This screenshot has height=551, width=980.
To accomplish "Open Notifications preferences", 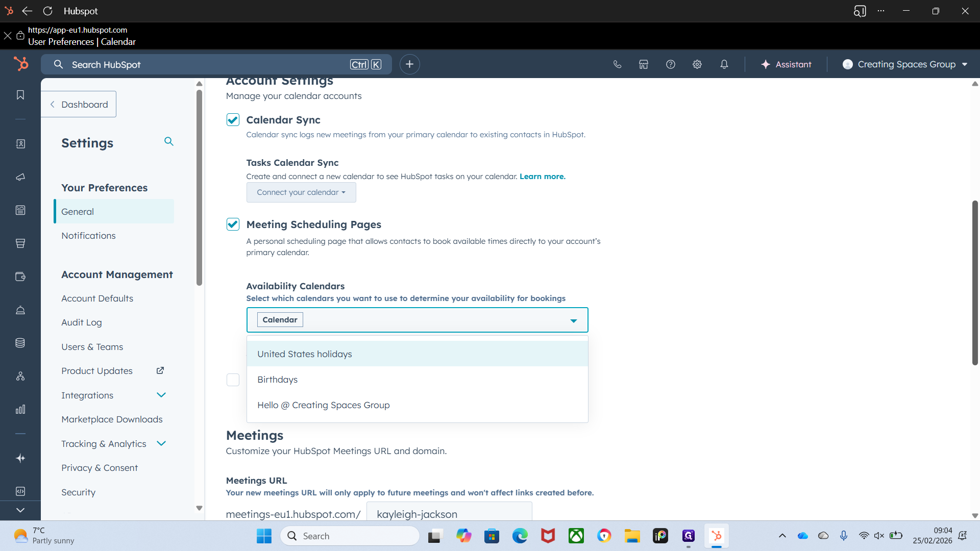I will point(88,236).
